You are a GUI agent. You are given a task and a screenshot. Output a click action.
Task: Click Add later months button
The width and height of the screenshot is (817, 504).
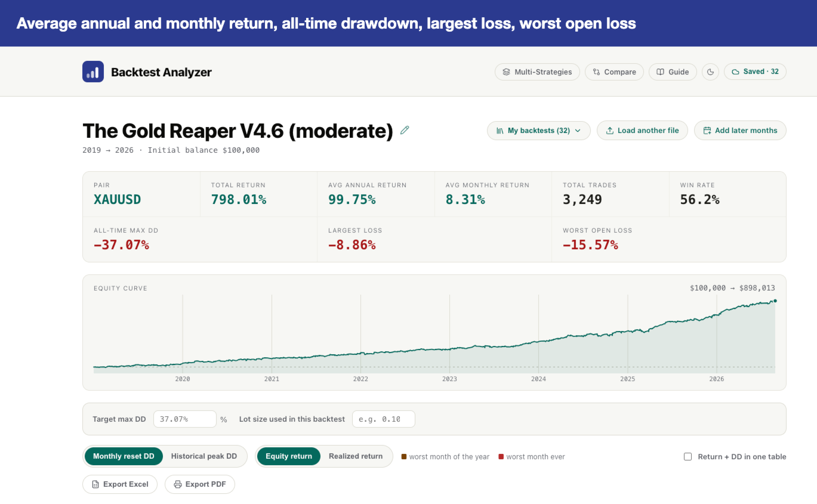point(740,131)
